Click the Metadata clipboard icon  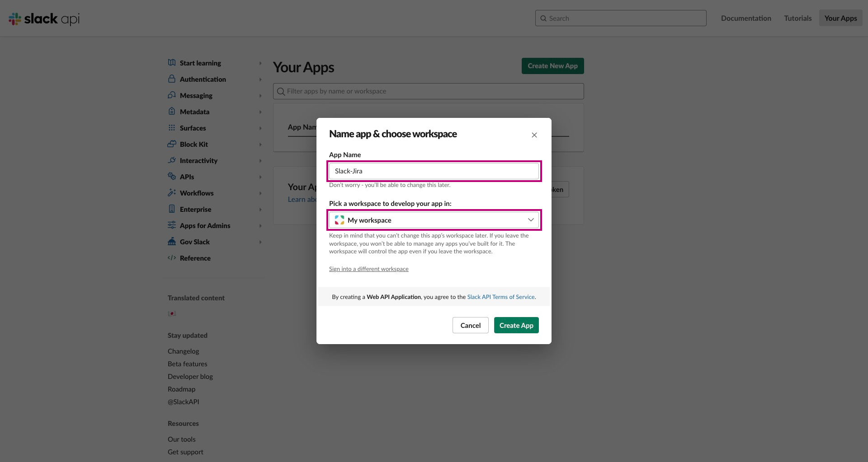(172, 111)
